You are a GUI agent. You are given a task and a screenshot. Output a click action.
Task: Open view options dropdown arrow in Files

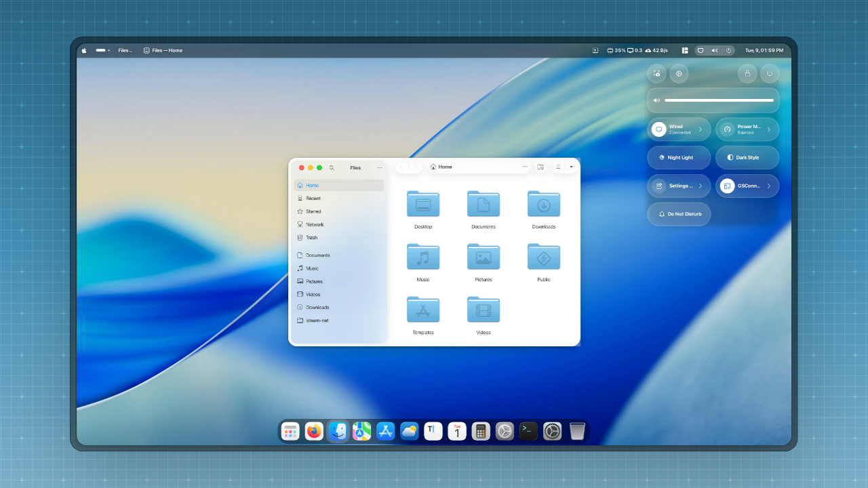click(571, 167)
